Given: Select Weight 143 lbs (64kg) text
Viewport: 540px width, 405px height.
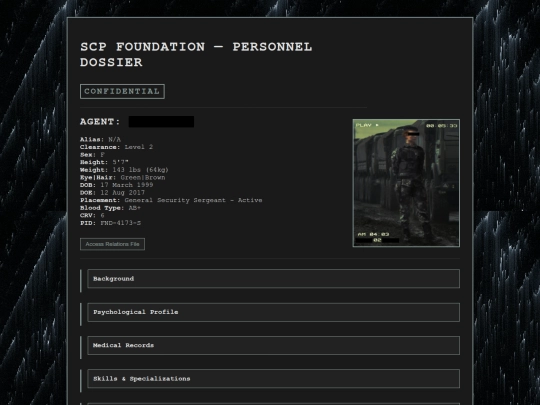Looking at the screenshot, I should [124, 170].
